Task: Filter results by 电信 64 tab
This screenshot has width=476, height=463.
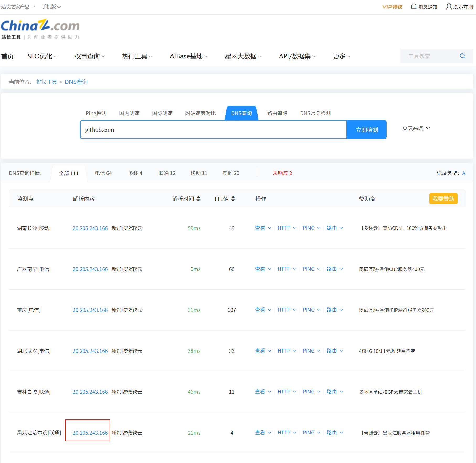Action: tap(103, 173)
